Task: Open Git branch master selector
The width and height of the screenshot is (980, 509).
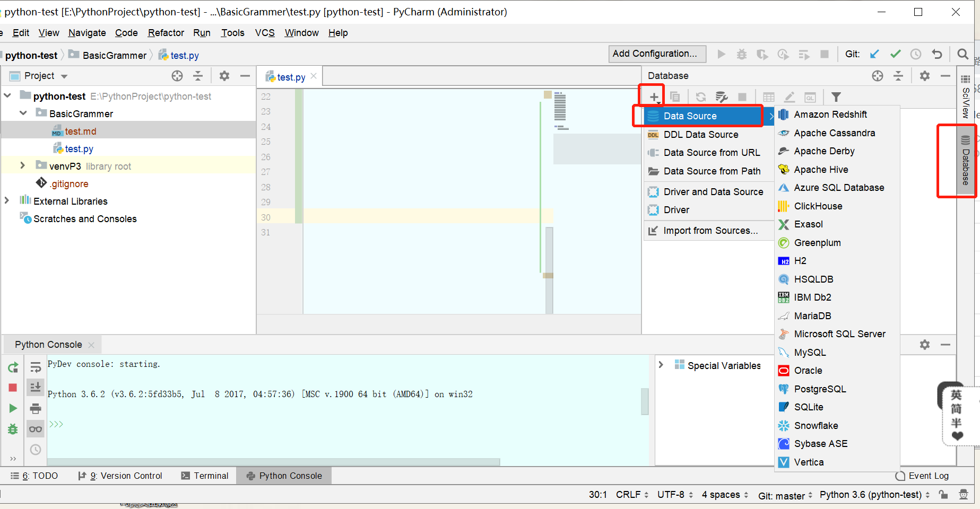Action: 785,495
